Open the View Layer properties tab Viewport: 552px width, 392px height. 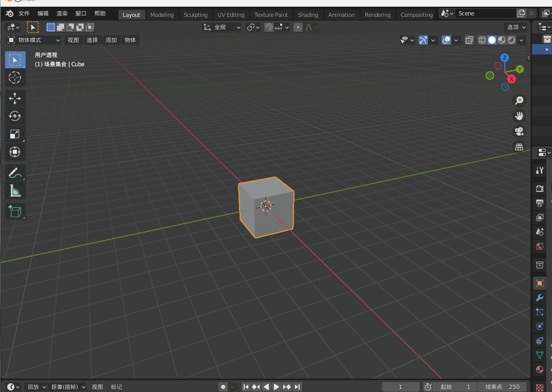[x=539, y=218]
